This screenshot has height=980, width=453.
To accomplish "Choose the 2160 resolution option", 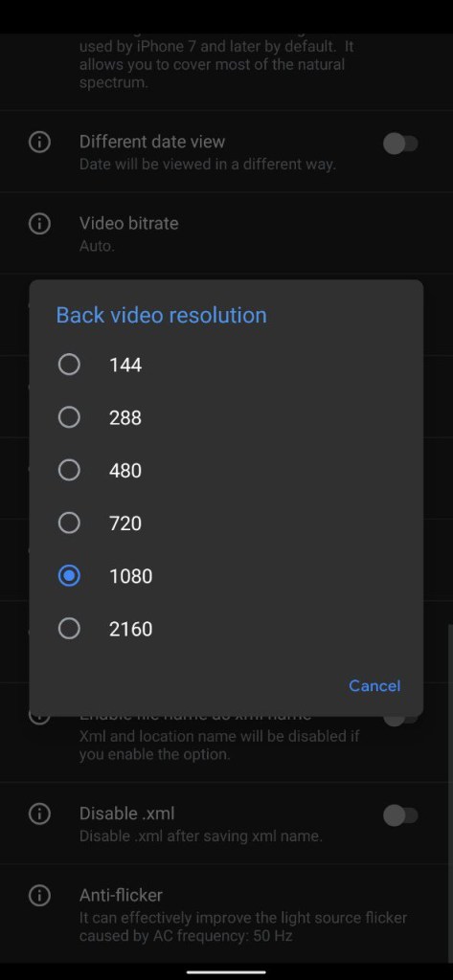I will pyautogui.click(x=69, y=628).
